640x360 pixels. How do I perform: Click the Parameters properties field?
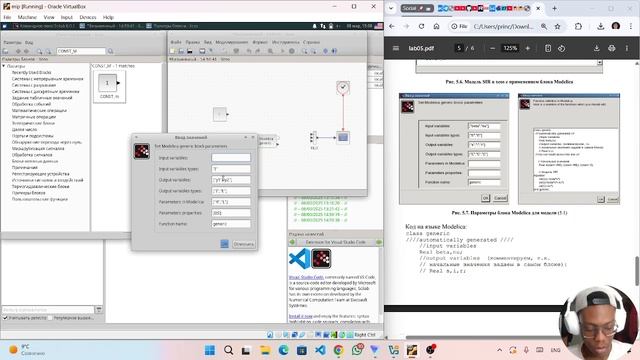(x=231, y=213)
